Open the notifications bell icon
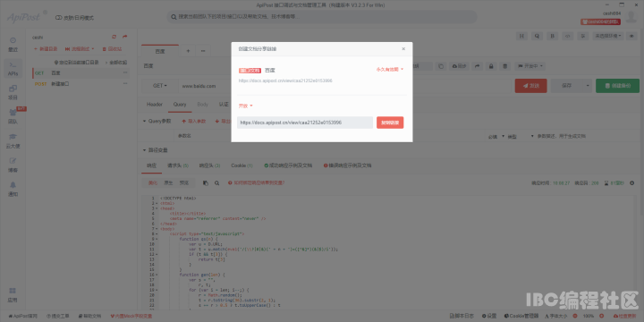Image resolution: width=644 pixels, height=322 pixels. click(13, 189)
